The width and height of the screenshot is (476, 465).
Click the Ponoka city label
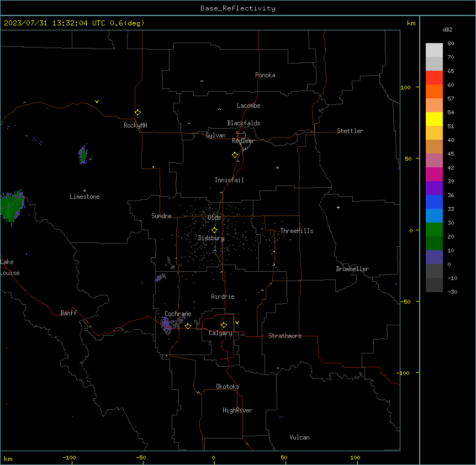pos(265,75)
